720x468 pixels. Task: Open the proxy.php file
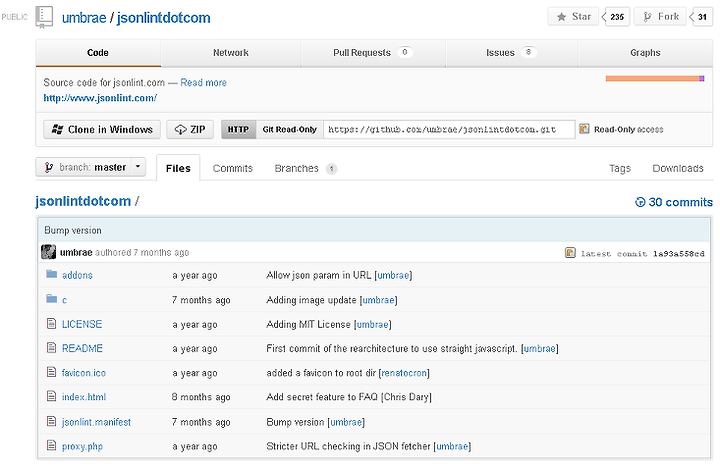[82, 446]
